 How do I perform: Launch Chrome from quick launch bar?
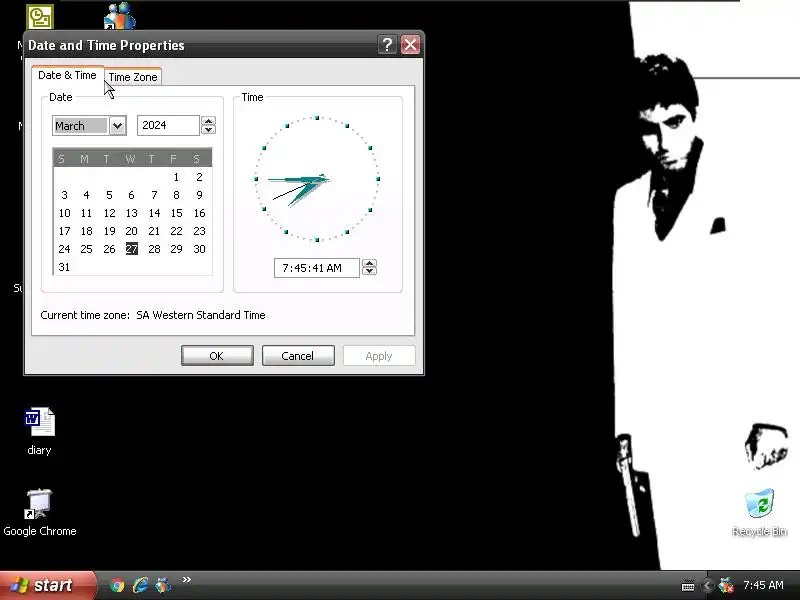pos(117,585)
